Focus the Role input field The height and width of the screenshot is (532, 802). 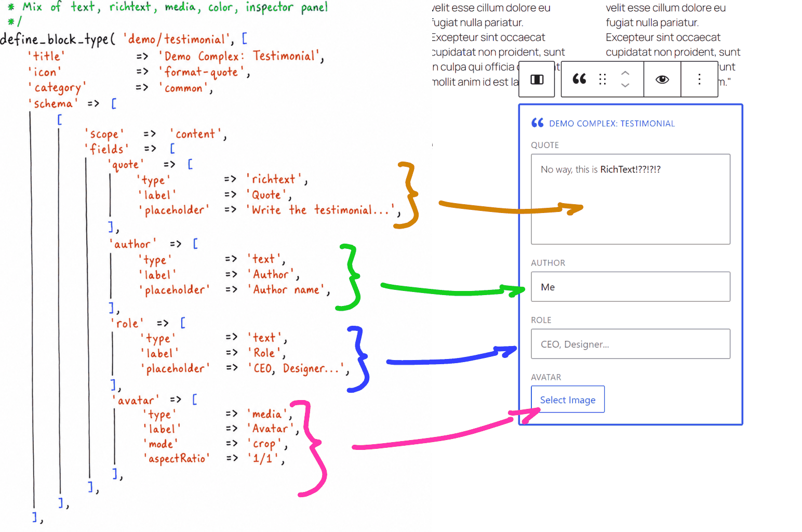pos(631,344)
